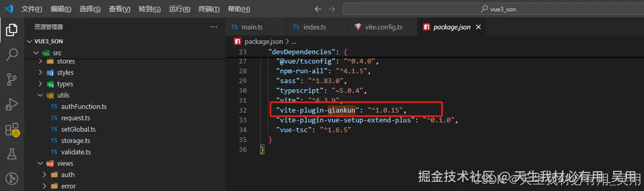
Task: Click the "npm-run-all" key
Action: (302, 71)
